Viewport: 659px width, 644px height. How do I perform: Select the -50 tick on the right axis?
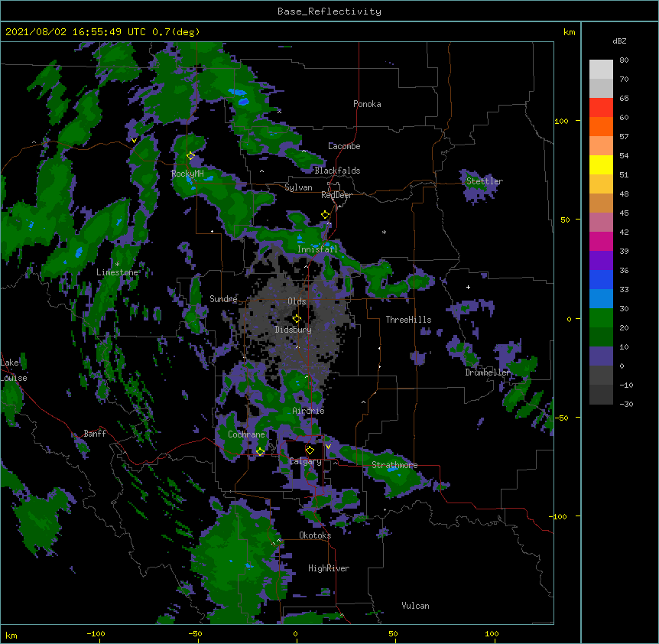pos(561,418)
